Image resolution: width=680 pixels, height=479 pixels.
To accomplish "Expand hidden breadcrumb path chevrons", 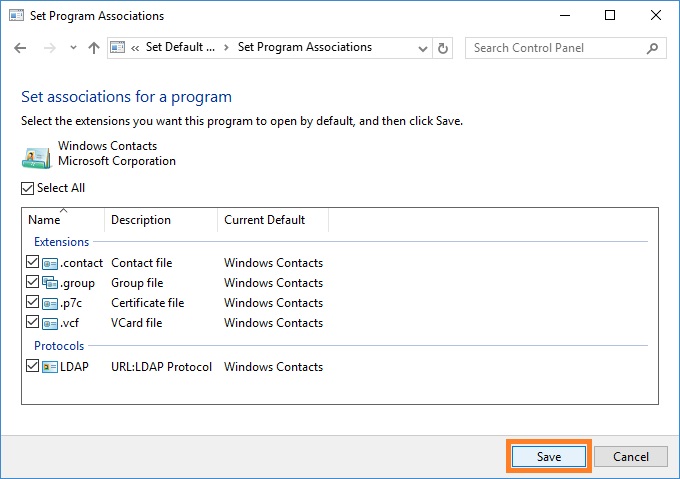I will [135, 48].
